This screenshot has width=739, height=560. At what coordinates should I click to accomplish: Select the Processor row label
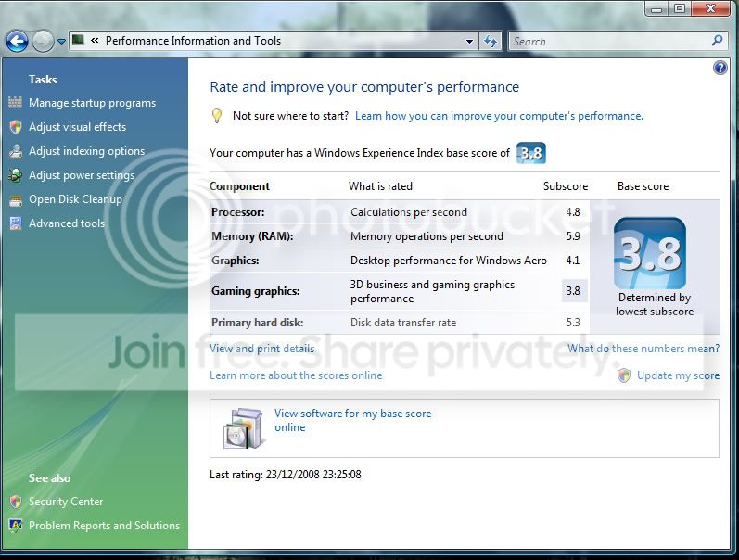click(x=238, y=212)
